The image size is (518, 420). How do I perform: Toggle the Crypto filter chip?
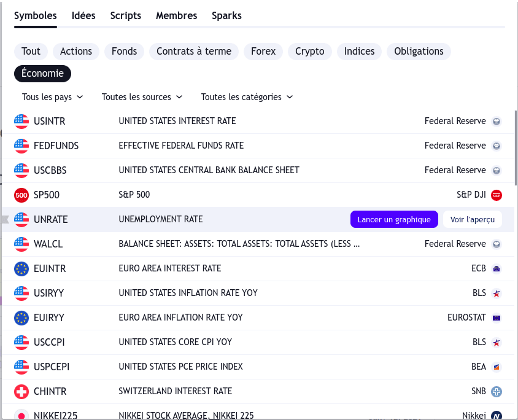coord(309,51)
